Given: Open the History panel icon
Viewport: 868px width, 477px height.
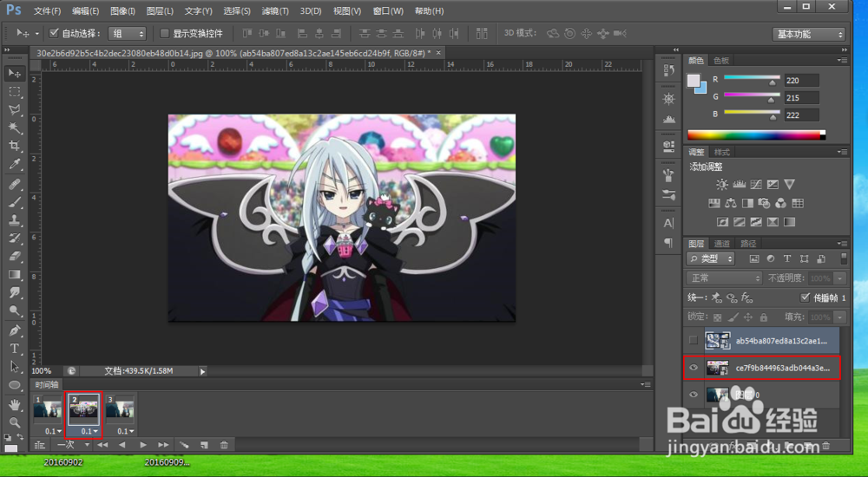Looking at the screenshot, I should [x=668, y=70].
